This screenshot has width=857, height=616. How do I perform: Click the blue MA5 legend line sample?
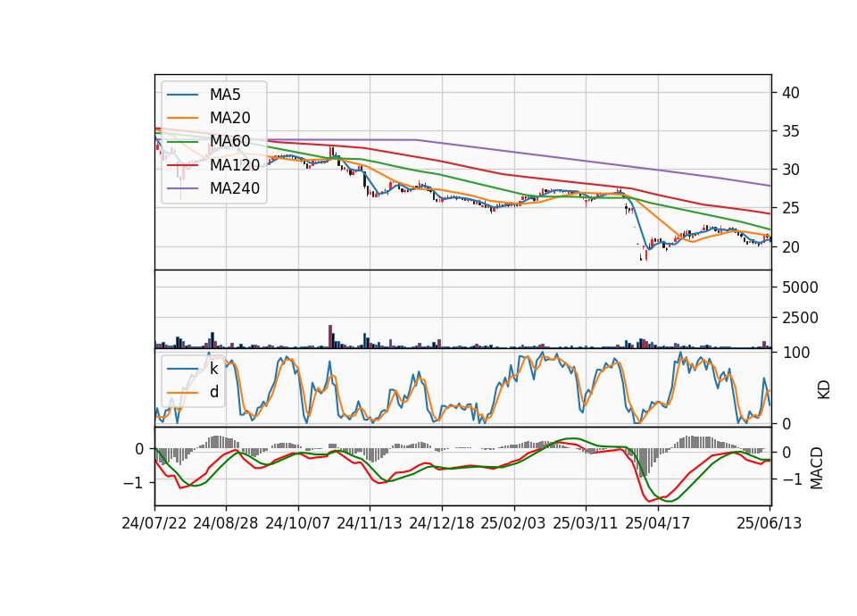pos(182,95)
